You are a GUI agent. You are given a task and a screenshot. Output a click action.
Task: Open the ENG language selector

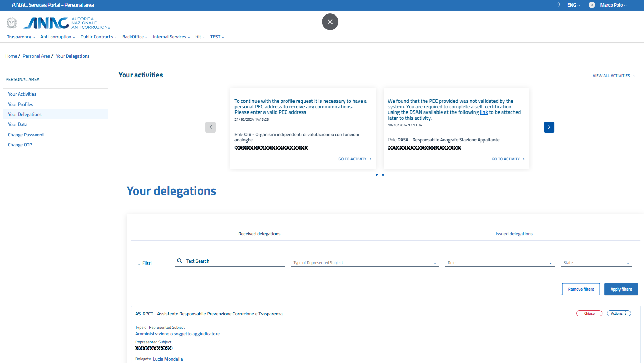click(573, 5)
